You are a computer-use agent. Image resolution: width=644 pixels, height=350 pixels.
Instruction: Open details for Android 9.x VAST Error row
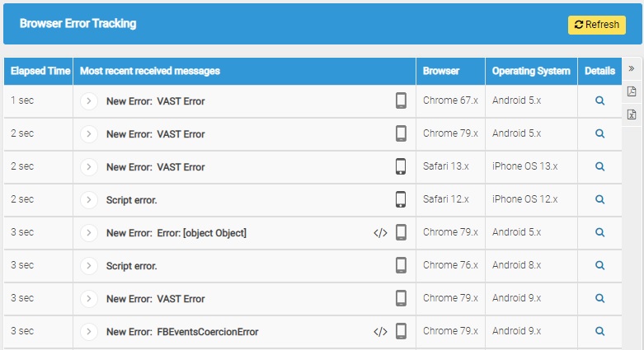599,298
